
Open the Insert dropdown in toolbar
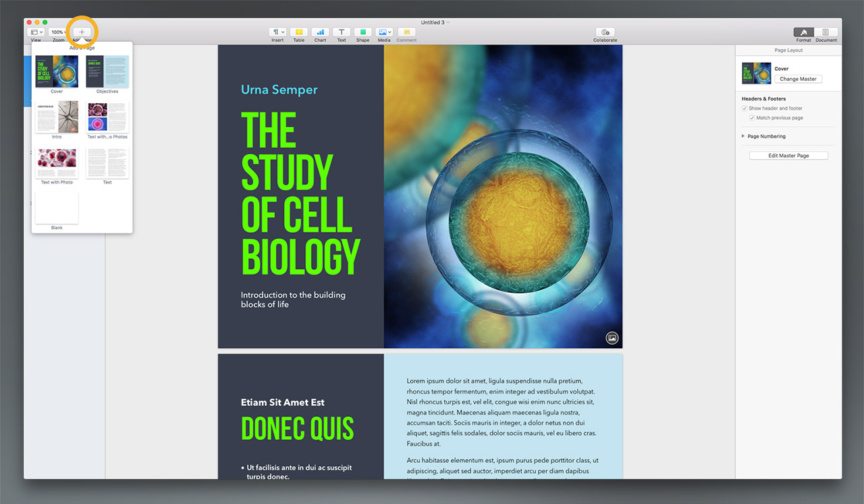(277, 32)
